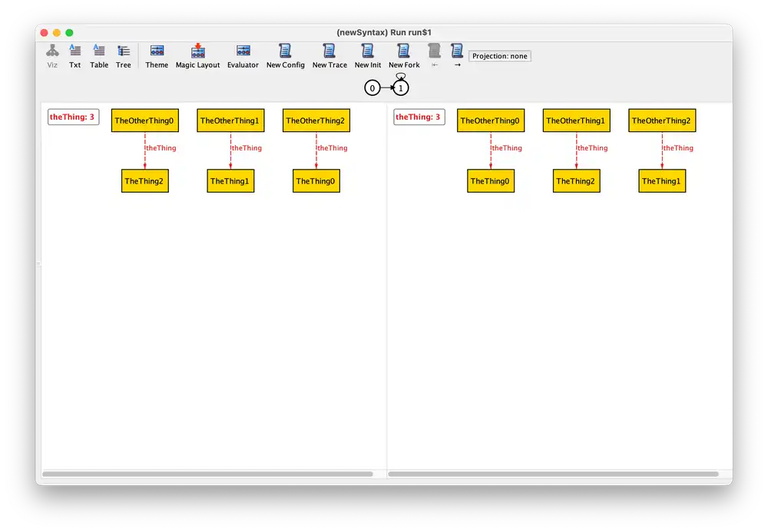
Task: Select state 0 in the trace timeline
Action: pyautogui.click(x=372, y=88)
